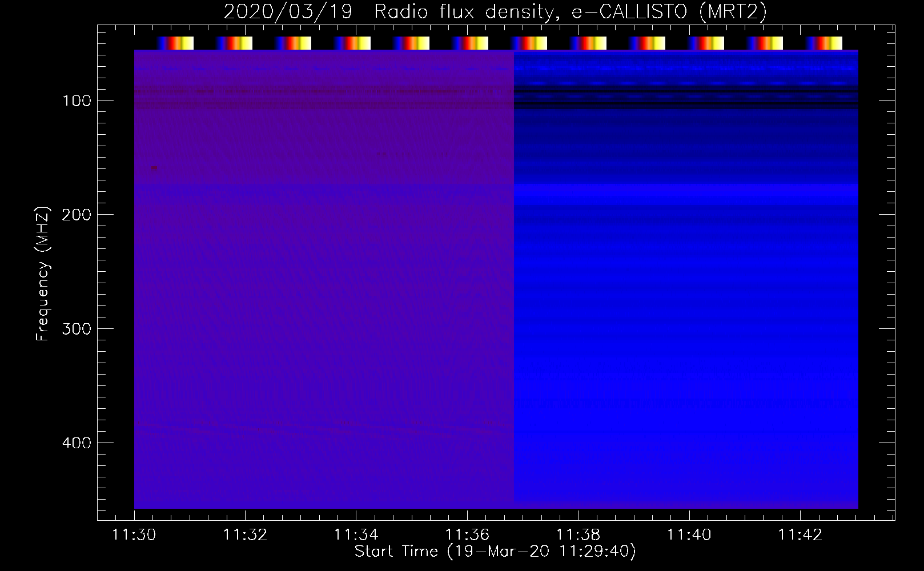Click the 'Start Time (19-Mar-20 11:29:40)' label
The width and height of the screenshot is (924, 571).
[495, 552]
